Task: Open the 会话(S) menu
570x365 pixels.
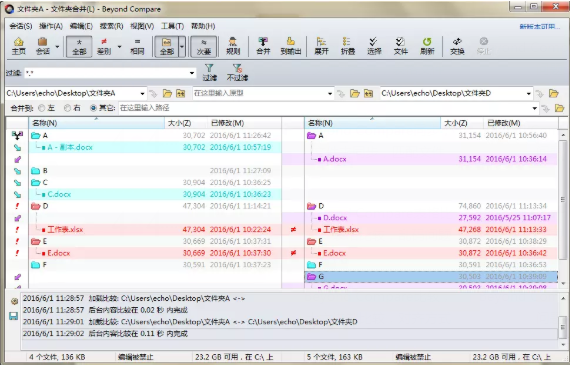Action: 21,26
